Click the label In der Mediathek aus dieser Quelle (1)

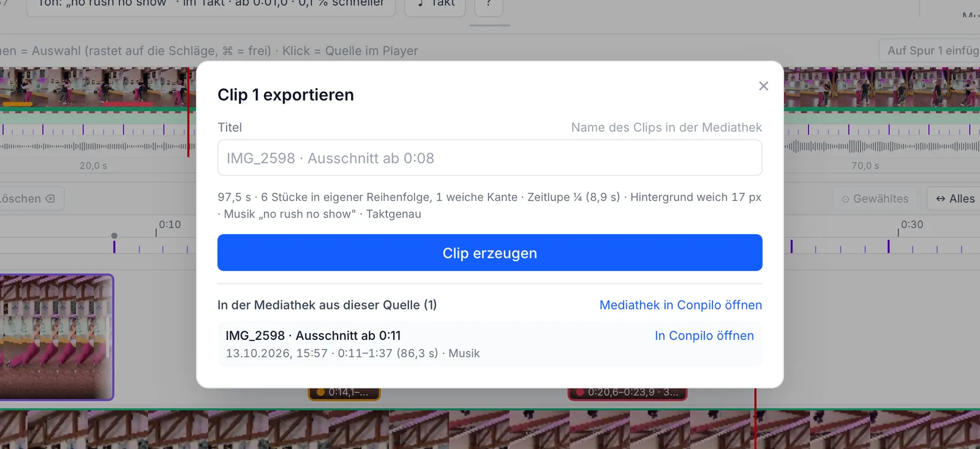327,305
